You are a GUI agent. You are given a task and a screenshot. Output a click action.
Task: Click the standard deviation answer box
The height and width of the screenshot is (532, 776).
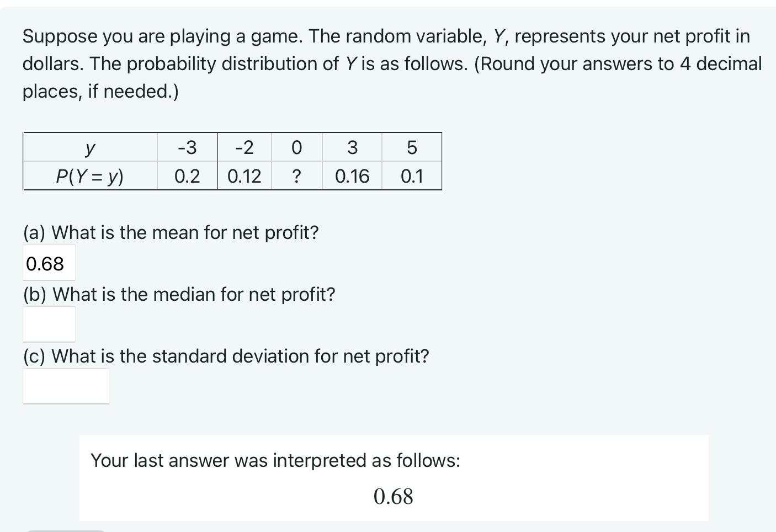[66, 385]
